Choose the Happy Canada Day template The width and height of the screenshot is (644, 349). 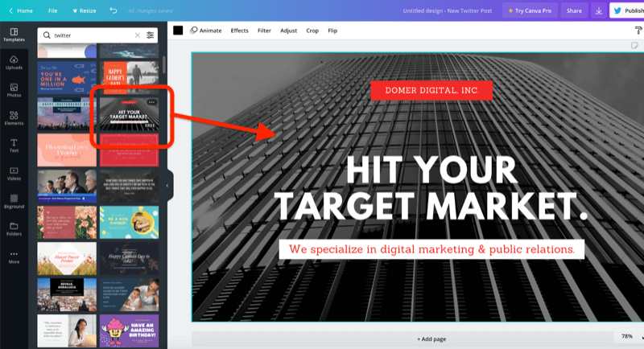coord(129,258)
